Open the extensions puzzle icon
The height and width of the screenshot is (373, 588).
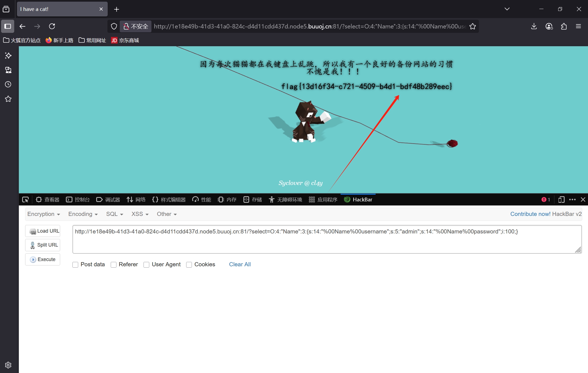pos(564,26)
